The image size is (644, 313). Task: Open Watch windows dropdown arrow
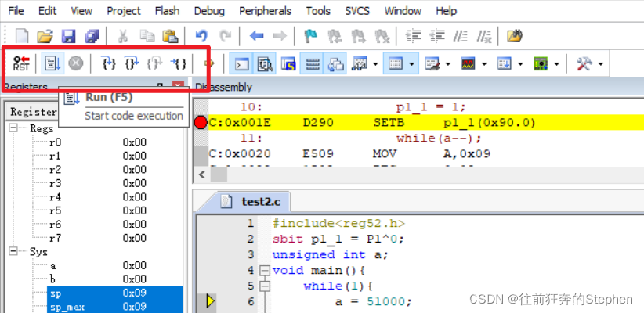click(x=375, y=64)
